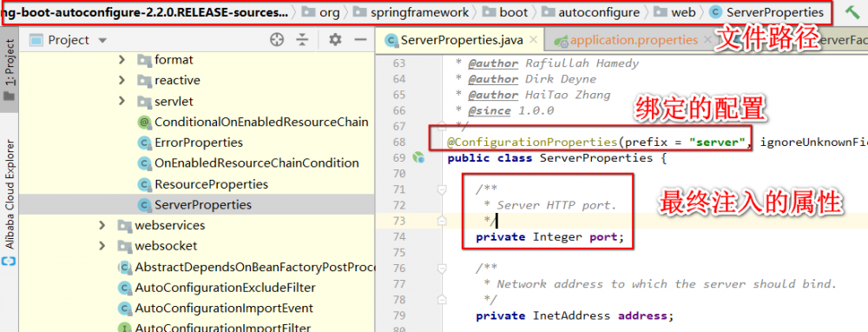Open the OnEnabledResourceChainCondition class
The height and width of the screenshot is (332, 868).
pos(248,163)
